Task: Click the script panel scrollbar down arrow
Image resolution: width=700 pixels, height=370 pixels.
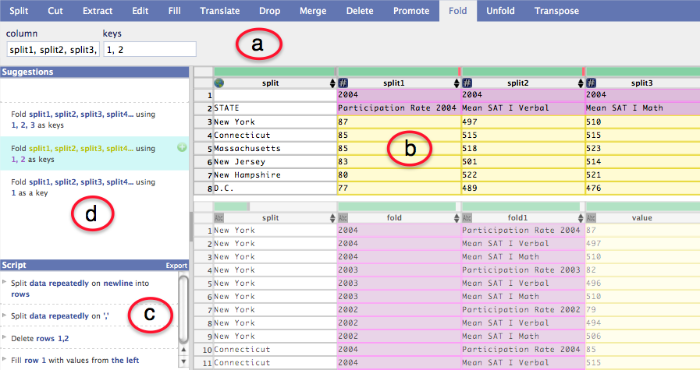Action: point(183,362)
